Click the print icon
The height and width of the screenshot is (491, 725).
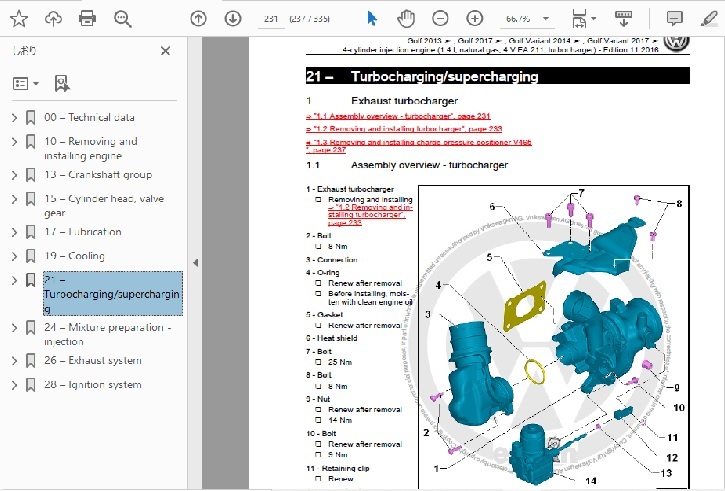pos(87,18)
